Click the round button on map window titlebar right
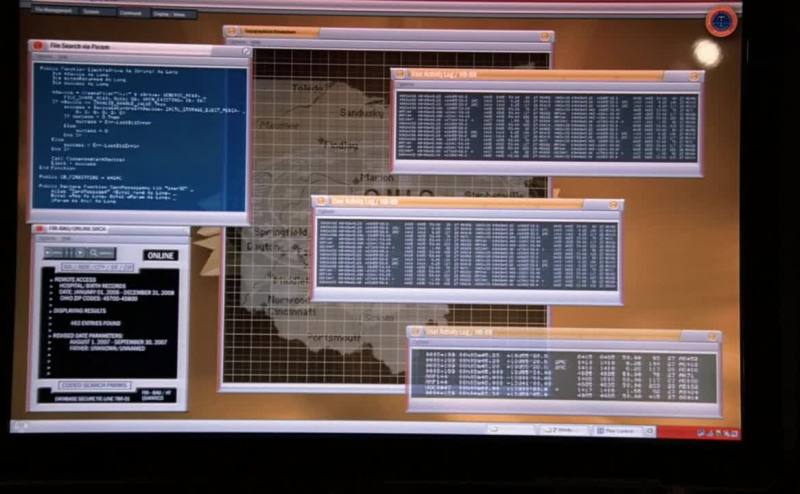Image resolution: width=800 pixels, height=494 pixels. pyautogui.click(x=544, y=36)
